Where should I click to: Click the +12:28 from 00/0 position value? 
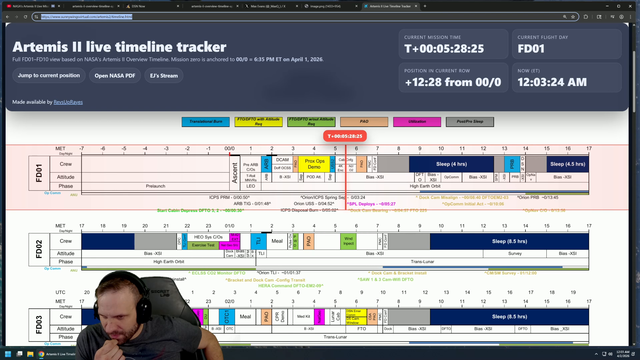[x=453, y=82]
